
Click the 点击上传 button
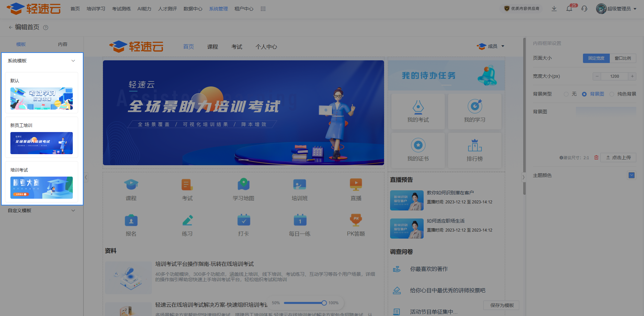(618, 157)
